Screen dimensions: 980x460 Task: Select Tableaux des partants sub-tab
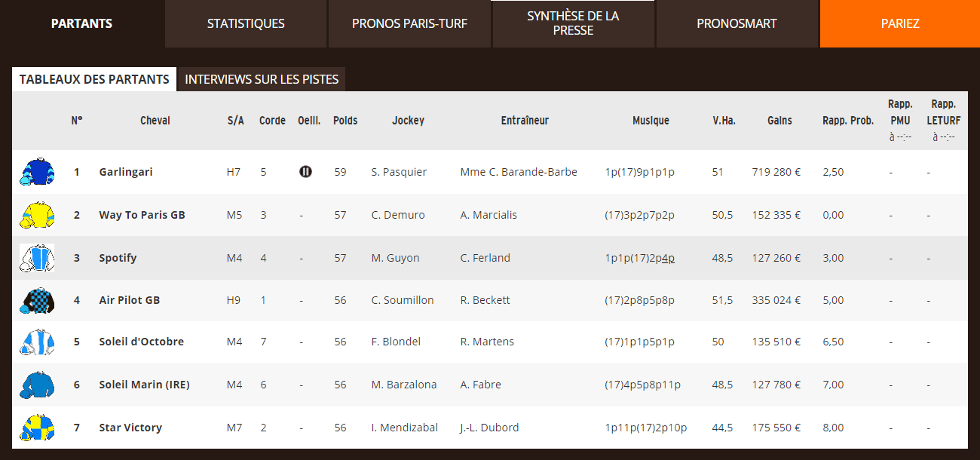coord(94,79)
